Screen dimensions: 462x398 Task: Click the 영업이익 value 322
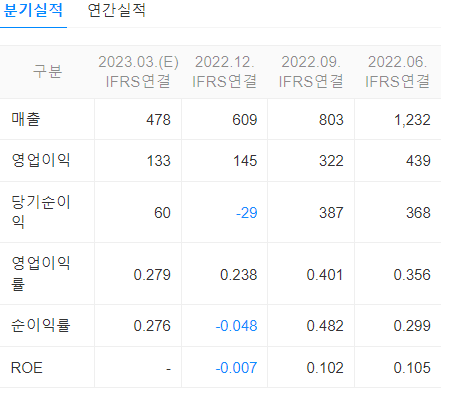click(331, 161)
